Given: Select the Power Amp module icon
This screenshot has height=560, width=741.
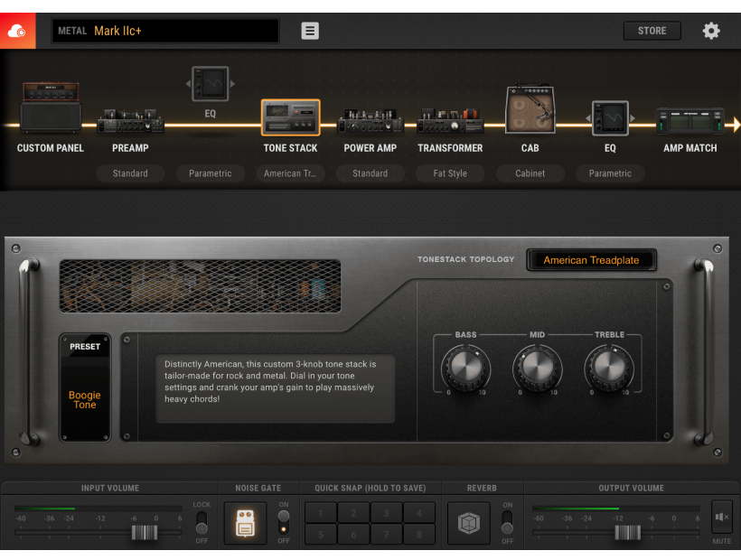Looking at the screenshot, I should (370, 122).
